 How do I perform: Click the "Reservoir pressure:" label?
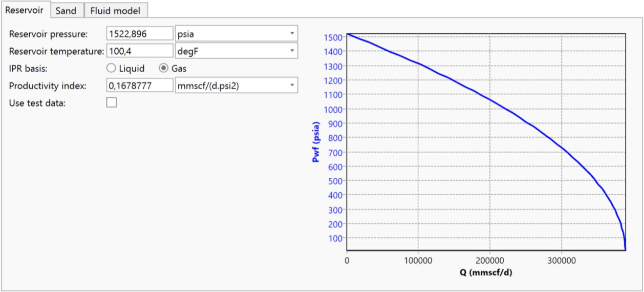click(49, 34)
